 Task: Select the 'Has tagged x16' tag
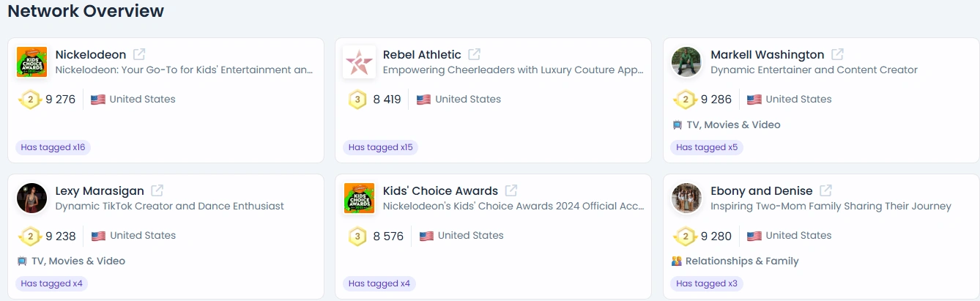click(x=53, y=147)
